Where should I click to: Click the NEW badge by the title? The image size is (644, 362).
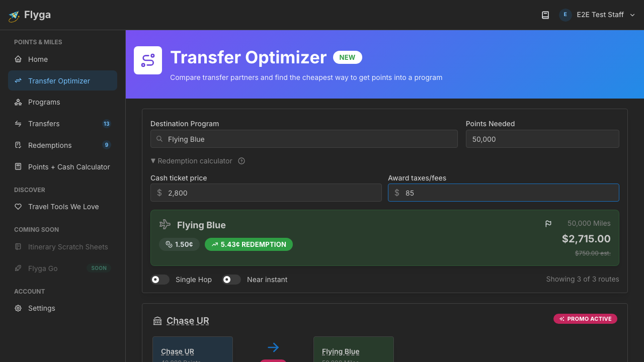pyautogui.click(x=347, y=57)
